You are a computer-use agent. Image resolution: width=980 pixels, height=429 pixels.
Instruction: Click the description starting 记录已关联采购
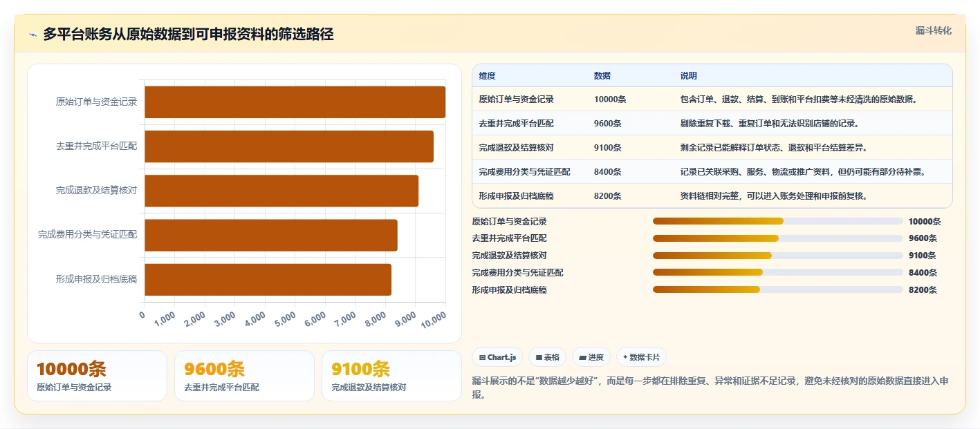[802, 172]
